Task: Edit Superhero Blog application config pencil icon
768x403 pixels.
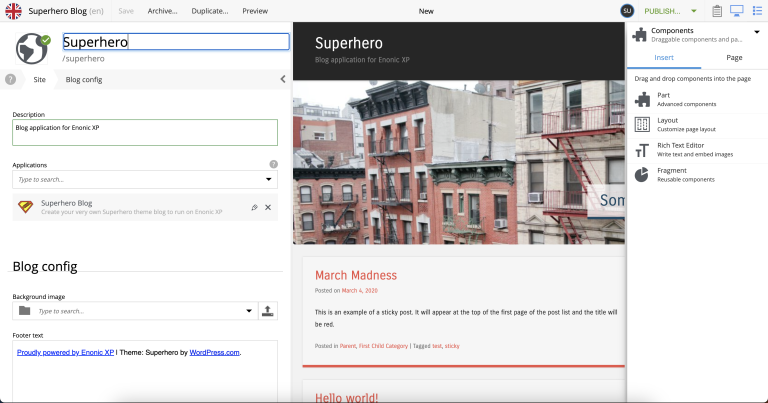Action: click(x=254, y=207)
